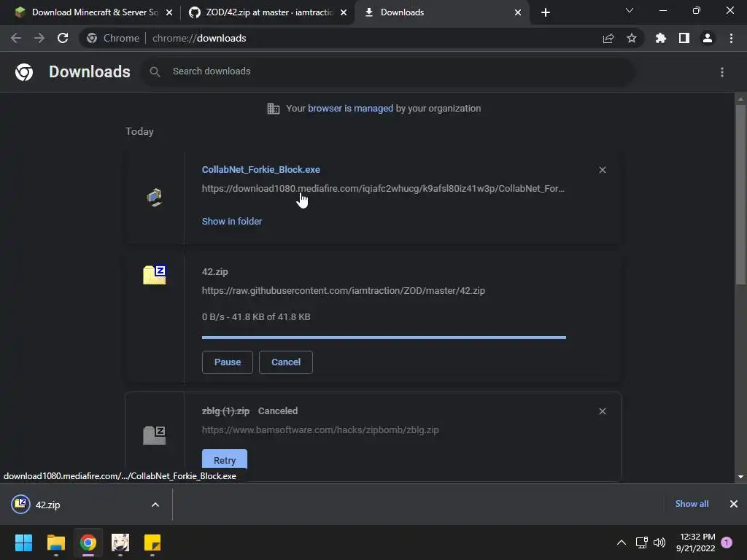
Task: Open the CollabNet_Forkie_Block.exe file link
Action: [261, 169]
